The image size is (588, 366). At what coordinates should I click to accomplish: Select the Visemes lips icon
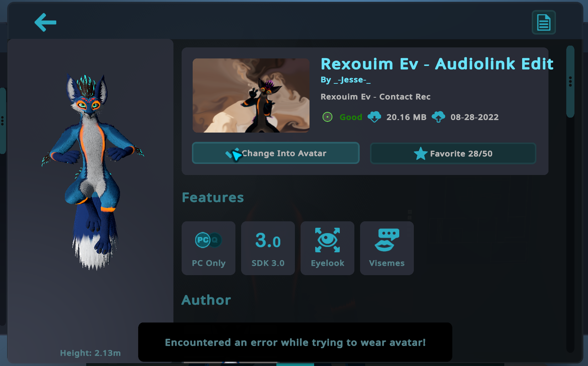point(387,240)
